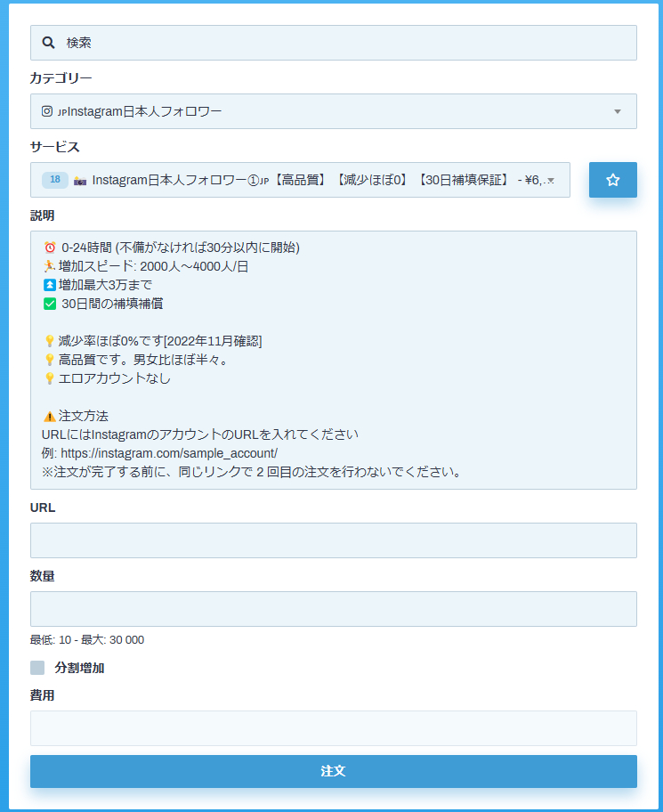Click the カテゴリー label
The height and width of the screenshot is (812, 663).
tap(61, 77)
